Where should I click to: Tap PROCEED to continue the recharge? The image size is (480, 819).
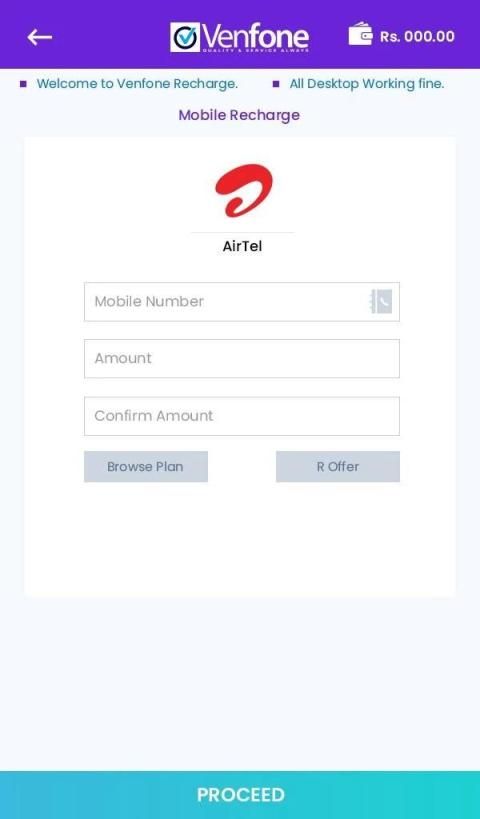240,795
